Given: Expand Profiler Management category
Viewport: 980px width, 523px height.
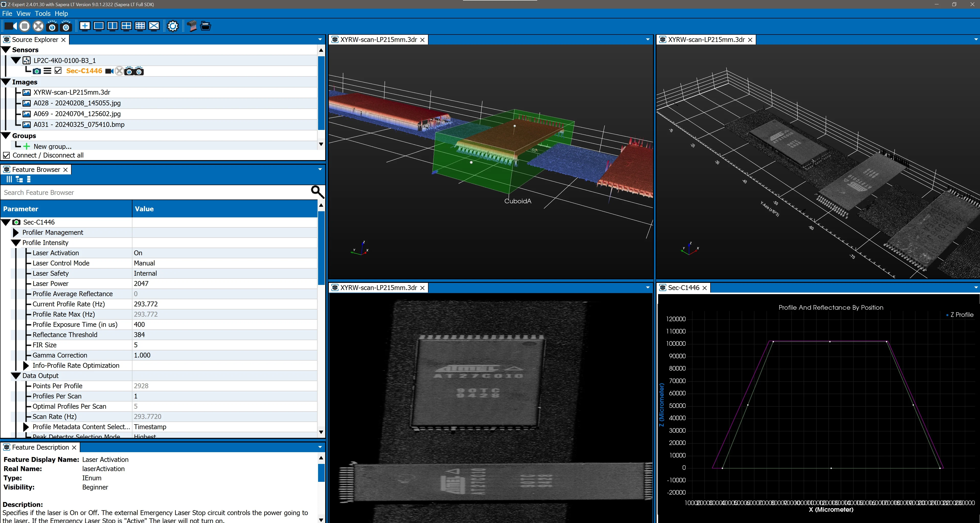Looking at the screenshot, I should [16, 232].
